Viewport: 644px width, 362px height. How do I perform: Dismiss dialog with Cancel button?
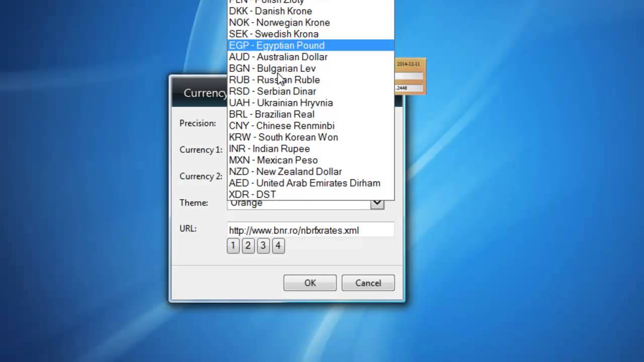(368, 283)
